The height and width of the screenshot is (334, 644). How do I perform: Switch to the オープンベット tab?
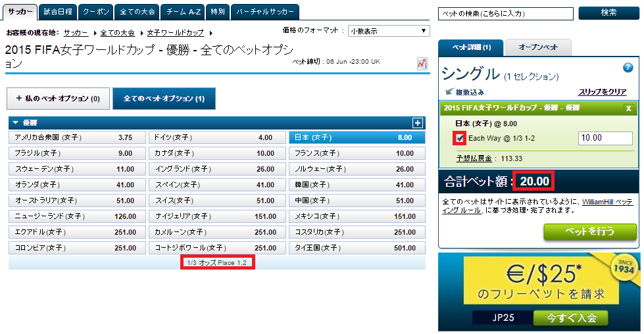click(x=538, y=47)
